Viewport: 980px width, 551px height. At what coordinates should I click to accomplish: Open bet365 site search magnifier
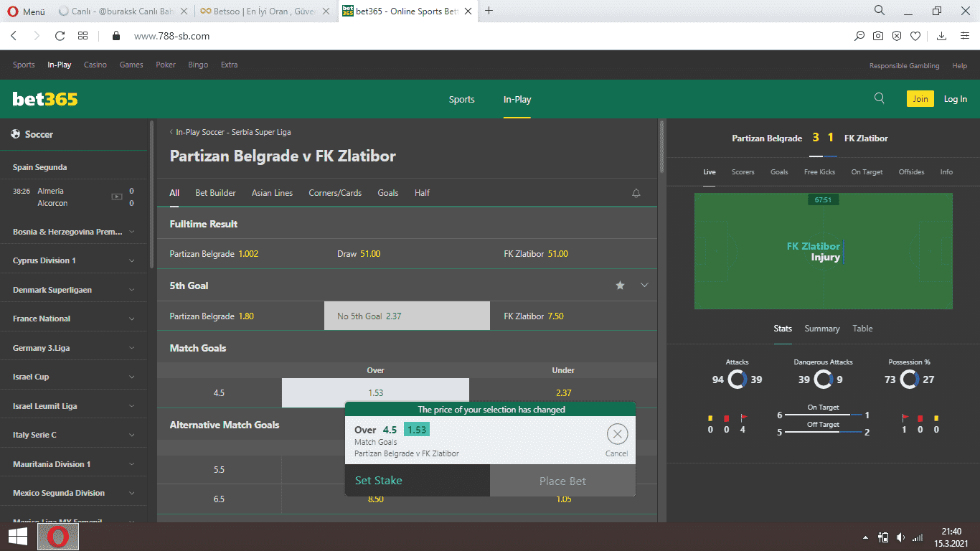(x=880, y=99)
